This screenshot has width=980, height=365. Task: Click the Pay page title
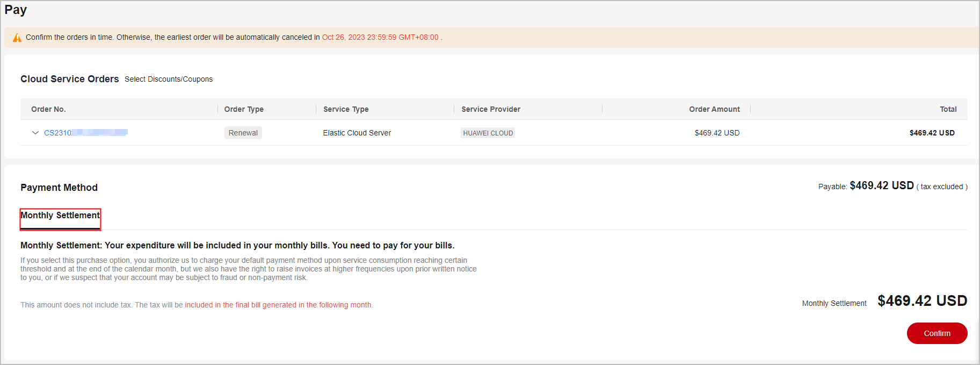(16, 10)
